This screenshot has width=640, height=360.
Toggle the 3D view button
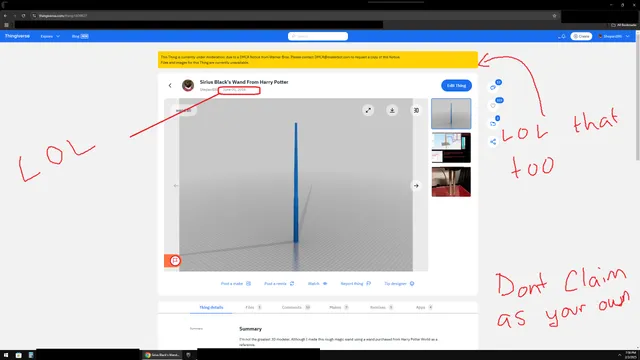(416, 110)
